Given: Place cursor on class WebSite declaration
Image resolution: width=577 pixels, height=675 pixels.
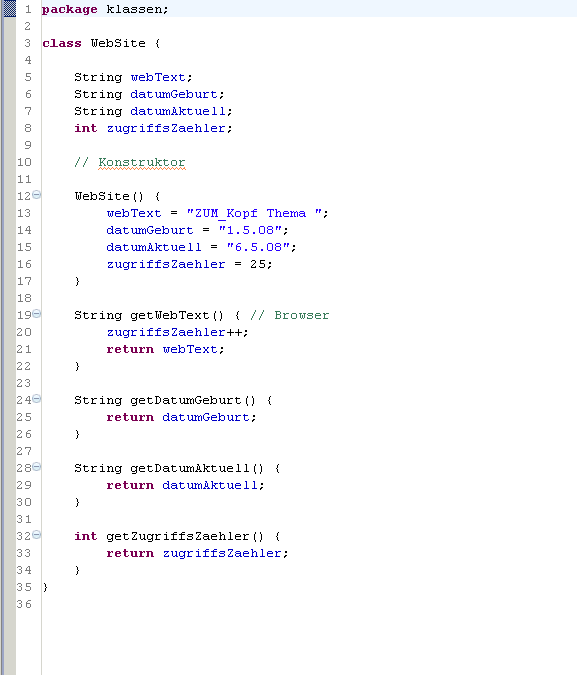Looking at the screenshot, I should (101, 43).
